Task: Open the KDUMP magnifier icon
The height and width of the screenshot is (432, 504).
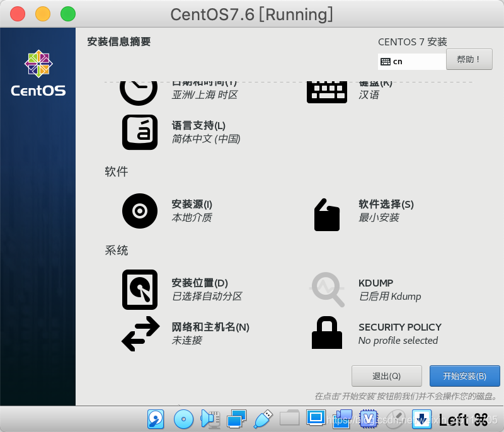Action: 328,290
